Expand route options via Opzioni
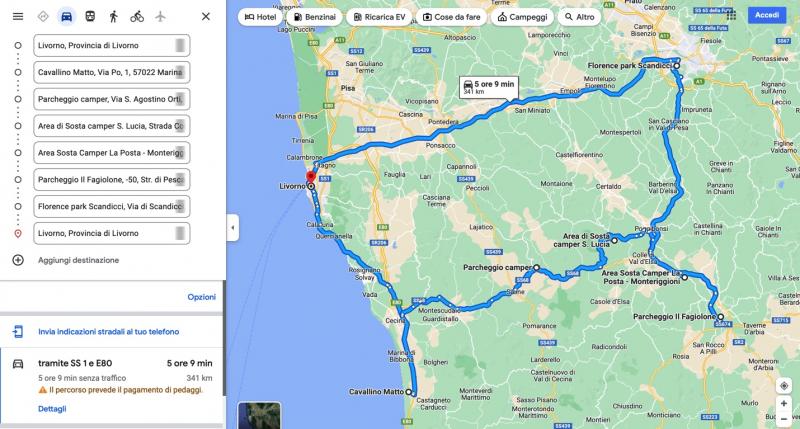Image resolution: width=800 pixels, height=429 pixels. tap(202, 297)
